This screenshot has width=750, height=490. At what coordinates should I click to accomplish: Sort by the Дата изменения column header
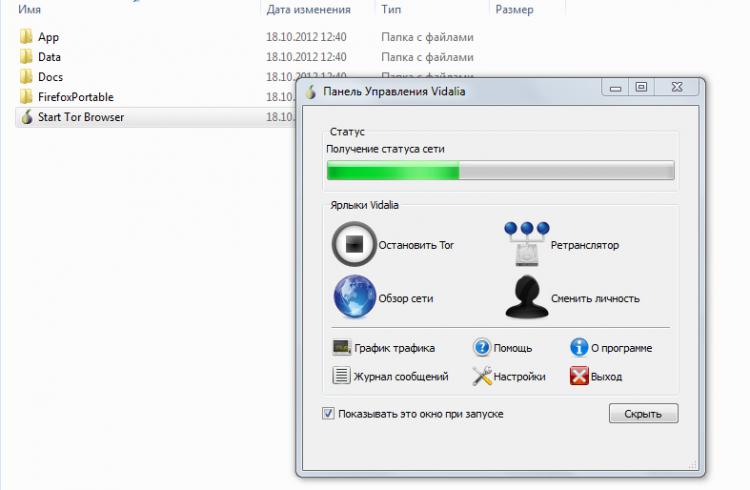click(x=308, y=9)
